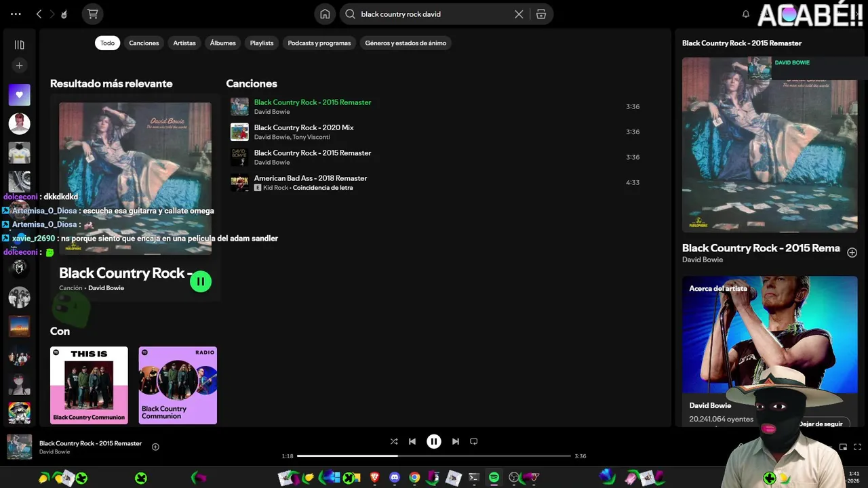Click the magnifier search icon

click(351, 14)
